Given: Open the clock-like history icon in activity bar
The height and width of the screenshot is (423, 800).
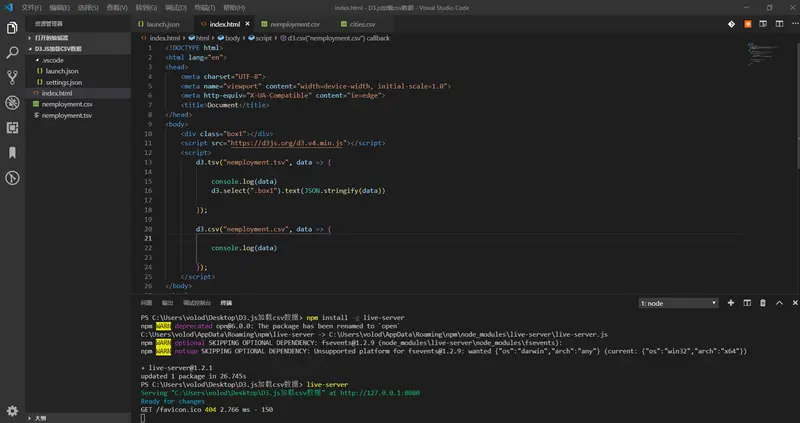Looking at the screenshot, I should click(x=12, y=178).
